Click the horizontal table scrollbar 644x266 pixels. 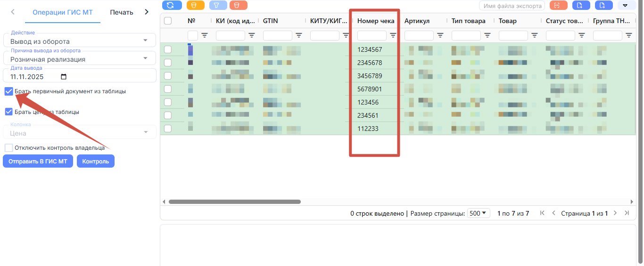pos(234,202)
